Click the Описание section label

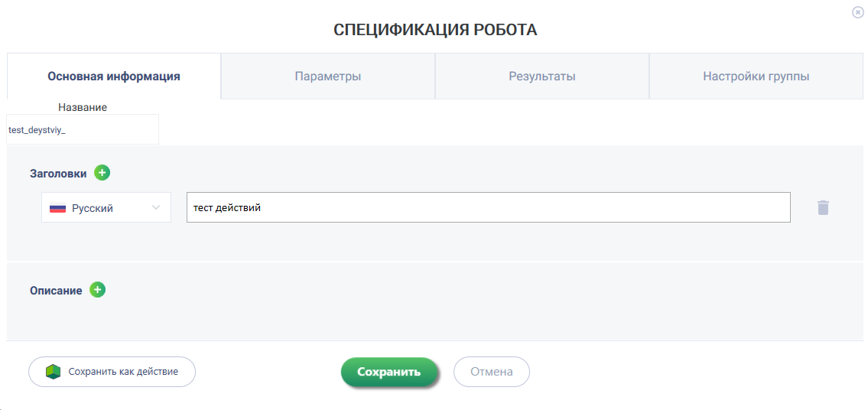(x=56, y=291)
